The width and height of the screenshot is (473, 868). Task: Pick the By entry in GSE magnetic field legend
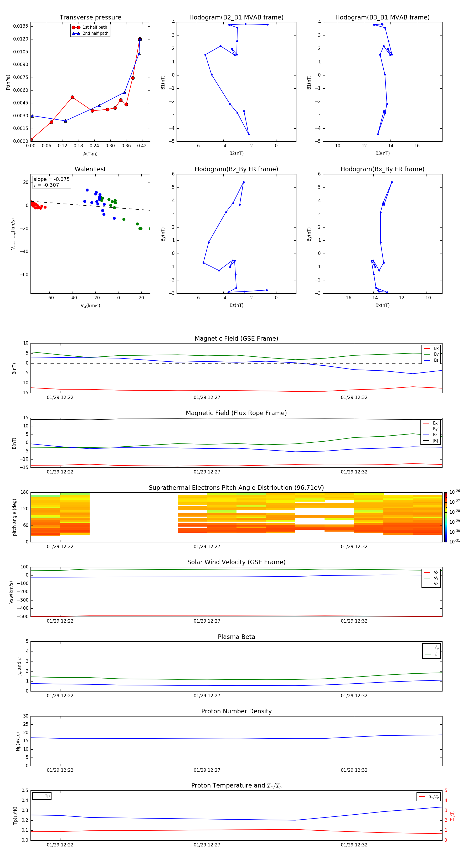tap(431, 354)
